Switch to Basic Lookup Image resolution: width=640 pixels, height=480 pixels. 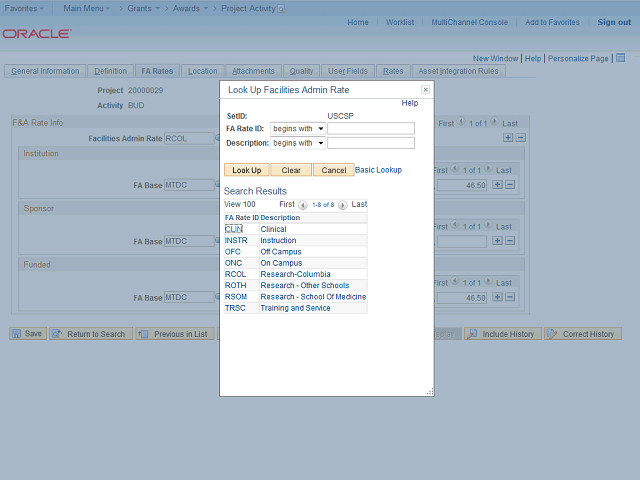pos(378,170)
